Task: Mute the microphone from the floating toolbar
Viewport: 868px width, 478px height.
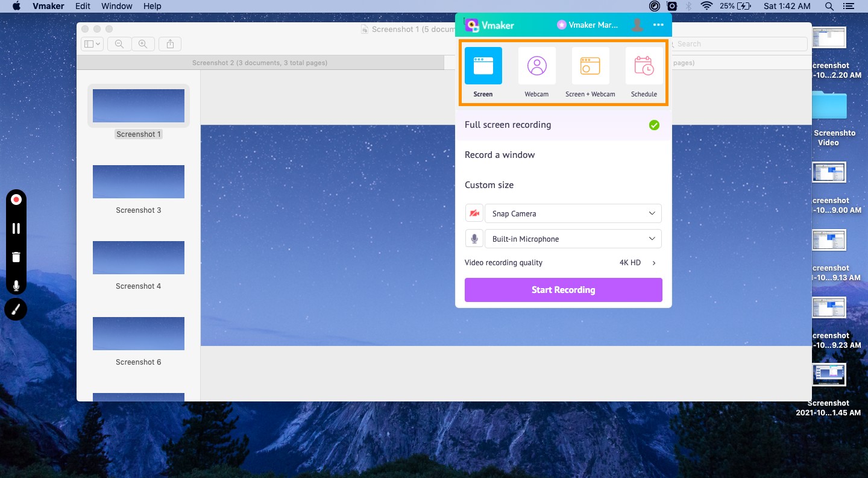Action: pyautogui.click(x=16, y=285)
